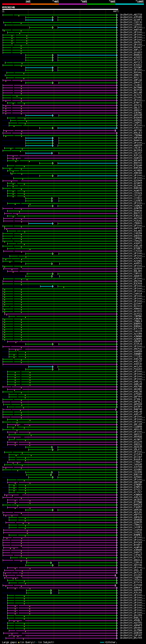
Task: Select the UniRef100_Q90512 label
Action: pos(131,42)
